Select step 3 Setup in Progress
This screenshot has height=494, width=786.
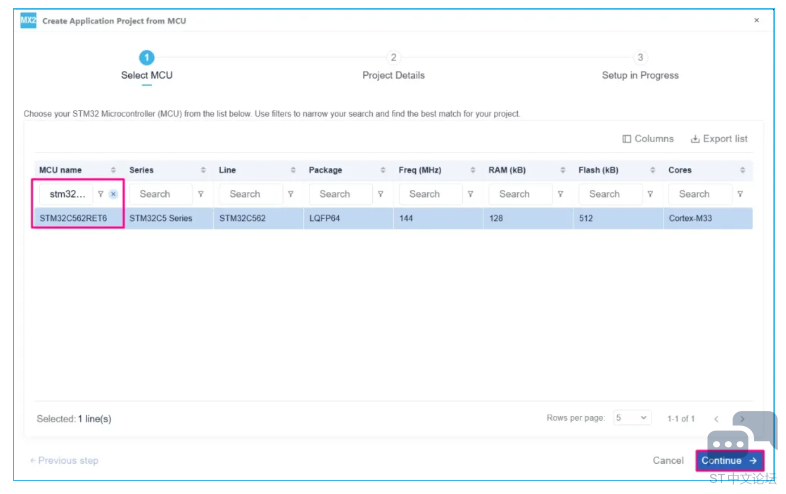pyautogui.click(x=640, y=66)
